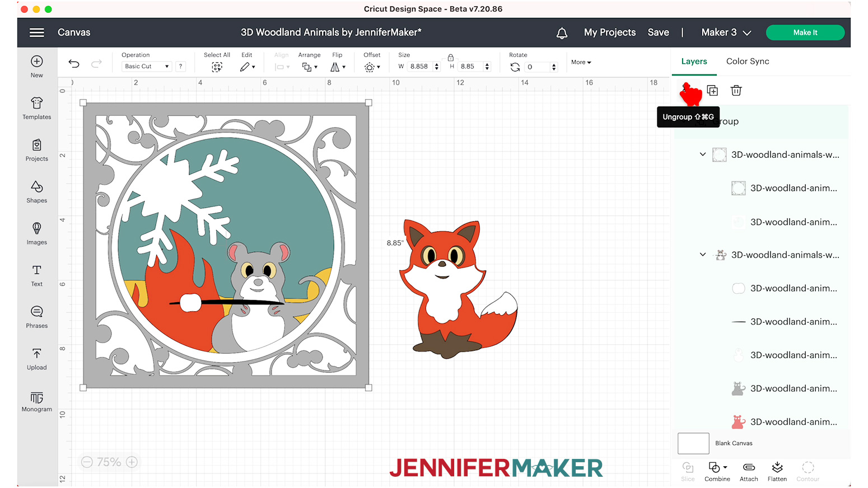
Task: Open the Offset tool
Action: pyautogui.click(x=372, y=67)
